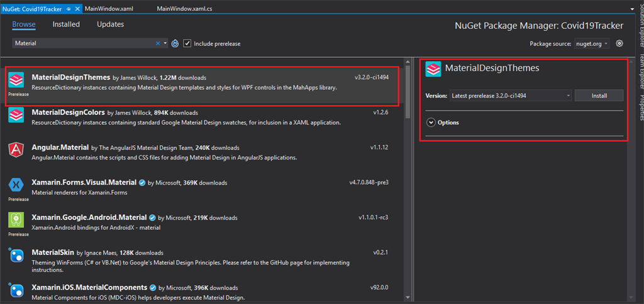Click MaterialDesignThemes icon in details pane
This screenshot has width=644, height=304.
pyautogui.click(x=433, y=68)
